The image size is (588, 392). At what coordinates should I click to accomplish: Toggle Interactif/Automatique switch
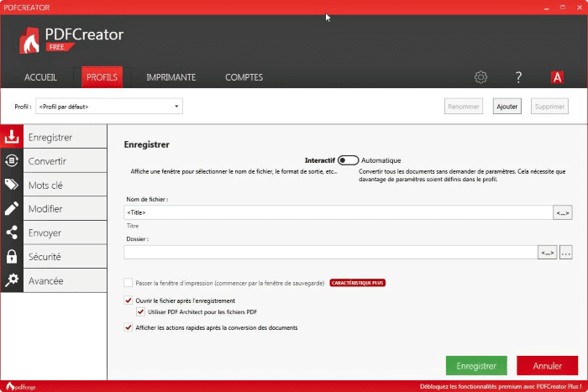pos(348,160)
